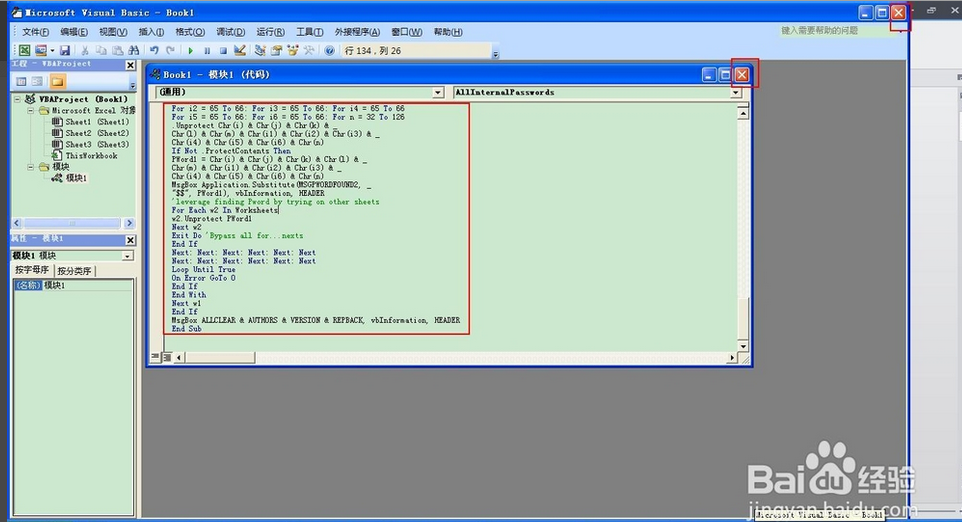The image size is (962, 522).
Task: Click the (名称) property value field
Action: pyautogui.click(x=87, y=285)
